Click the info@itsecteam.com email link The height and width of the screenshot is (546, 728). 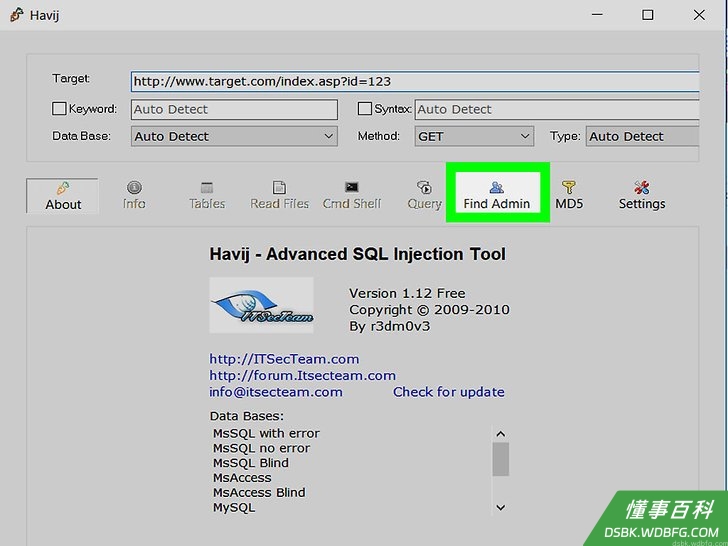pyautogui.click(x=276, y=392)
